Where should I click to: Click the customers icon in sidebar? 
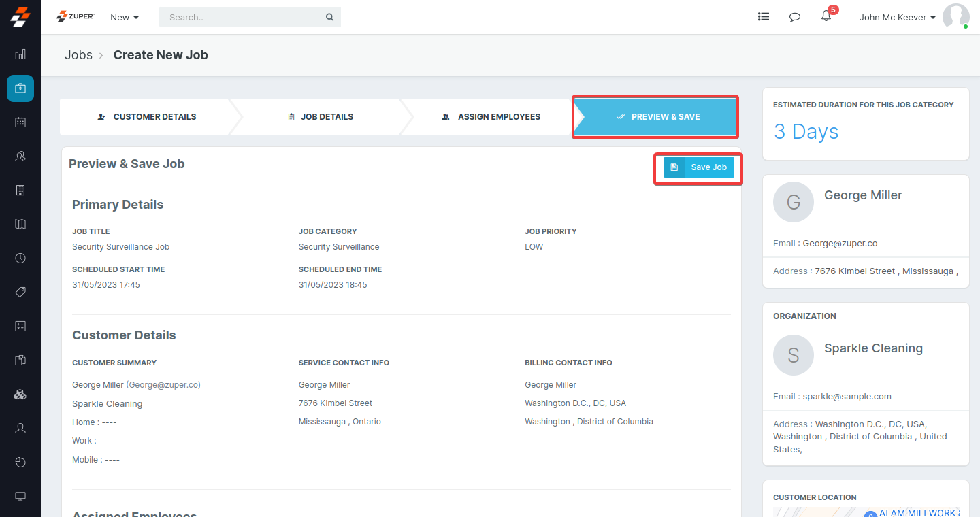click(20, 156)
